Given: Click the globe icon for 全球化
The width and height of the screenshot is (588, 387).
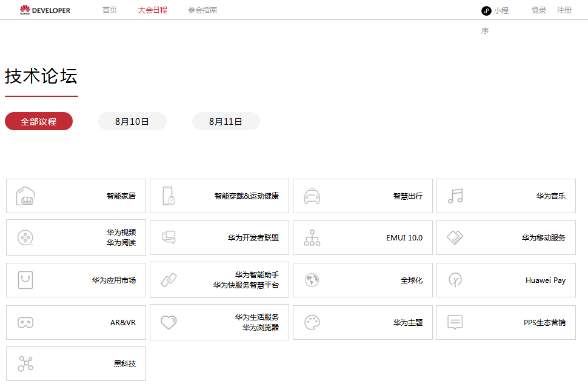Looking at the screenshot, I should coord(312,280).
